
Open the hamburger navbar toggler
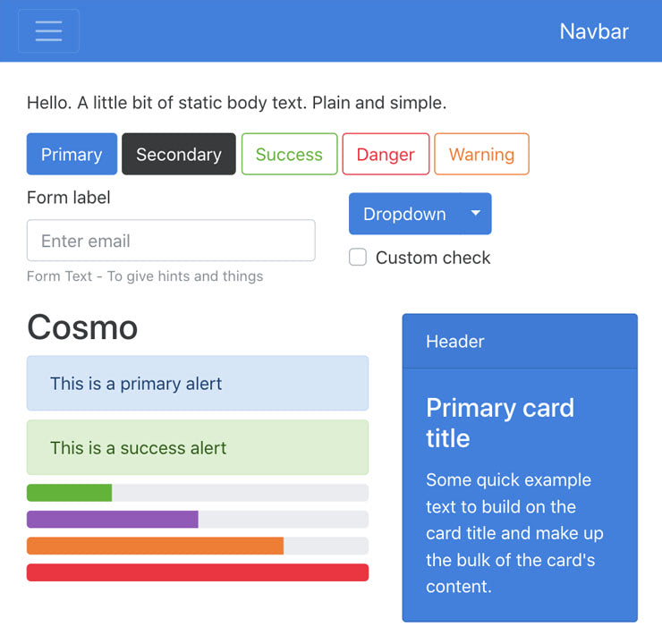48,31
